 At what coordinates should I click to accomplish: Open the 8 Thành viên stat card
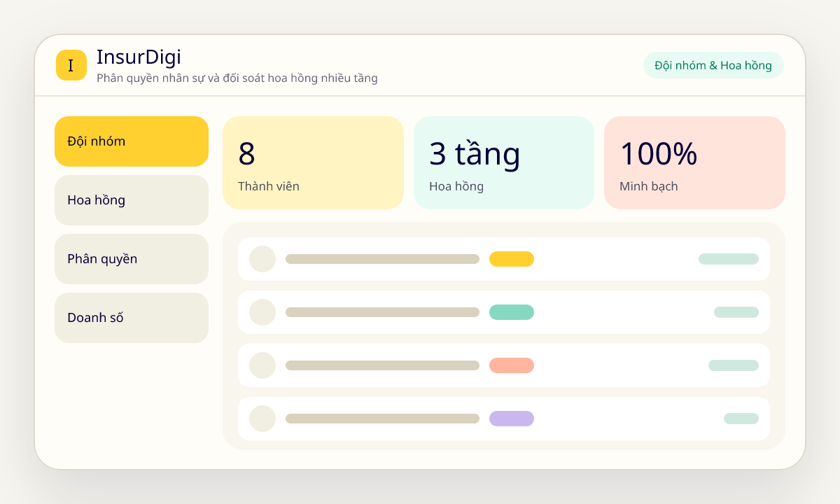click(x=314, y=162)
